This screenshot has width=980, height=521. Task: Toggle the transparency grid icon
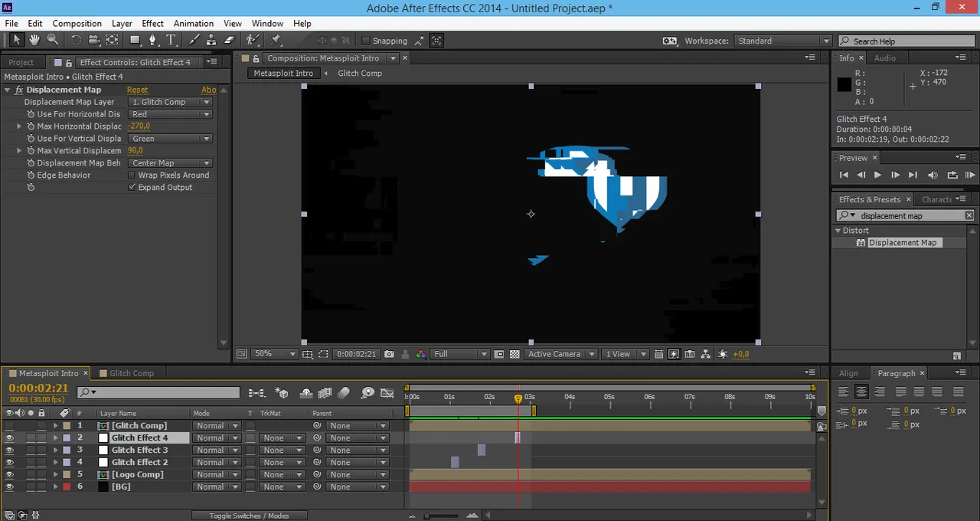514,354
